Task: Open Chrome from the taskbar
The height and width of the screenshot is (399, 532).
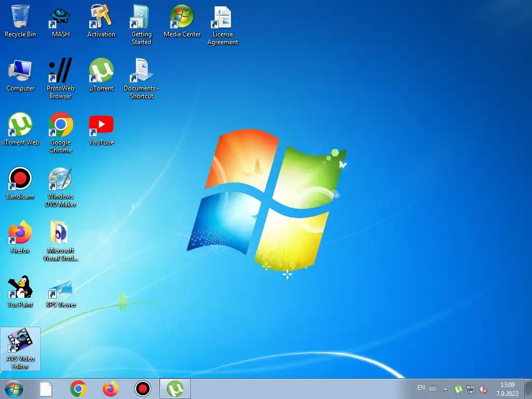Action: tap(78, 389)
